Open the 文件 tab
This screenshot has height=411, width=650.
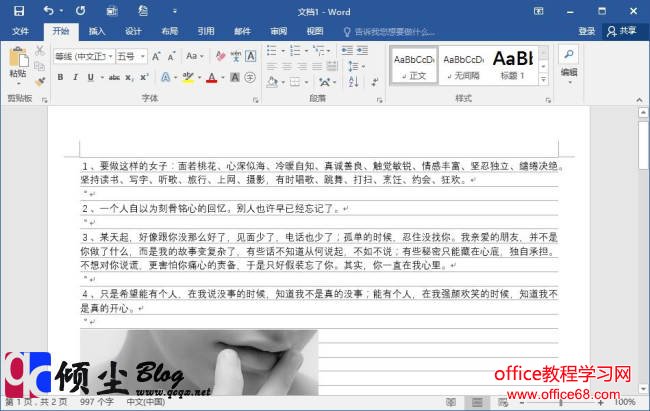point(20,31)
